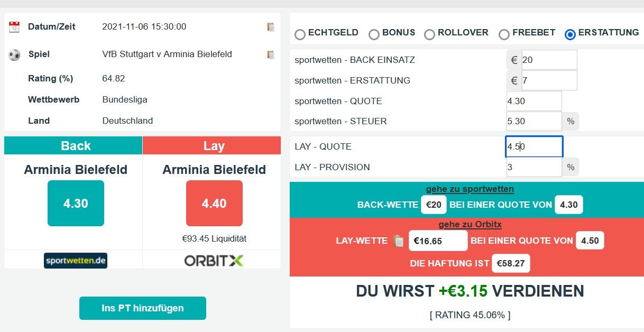
Task: Copy the lay stake with clipboard icon
Action: pyautogui.click(x=399, y=241)
